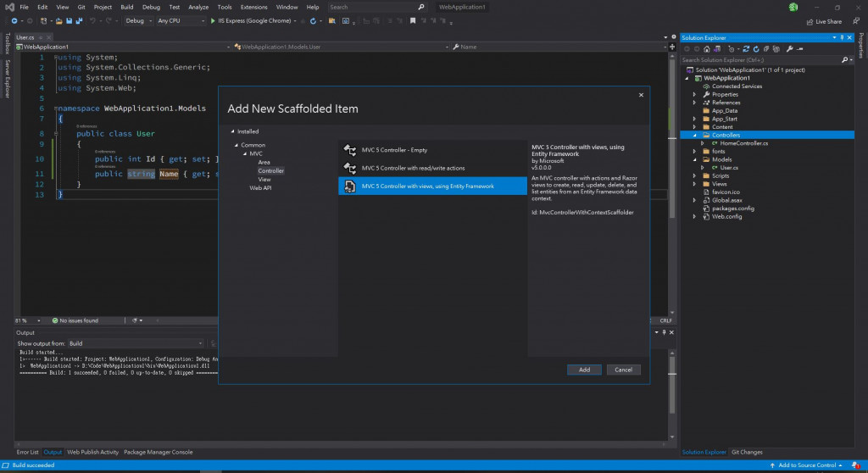
Task: Click the split editor icon above scrollbar
Action: click(672, 47)
